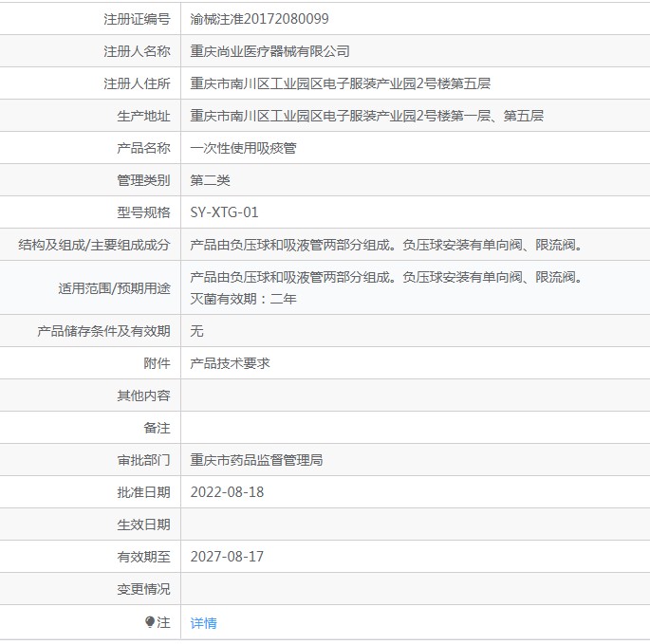Click the bulb icon beside 注 label
The height and width of the screenshot is (644, 650).
pyautogui.click(x=149, y=622)
